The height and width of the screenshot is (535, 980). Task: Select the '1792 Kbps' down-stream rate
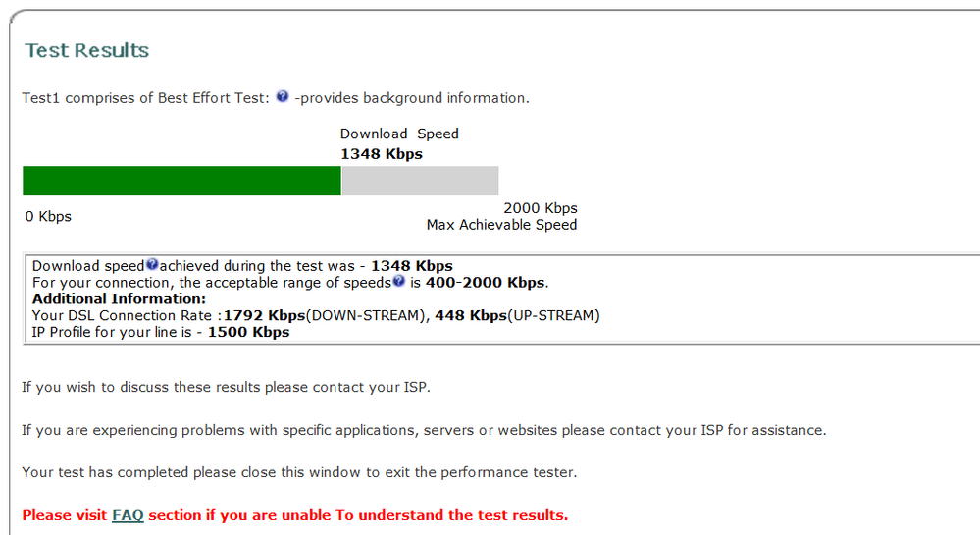pyautogui.click(x=265, y=315)
